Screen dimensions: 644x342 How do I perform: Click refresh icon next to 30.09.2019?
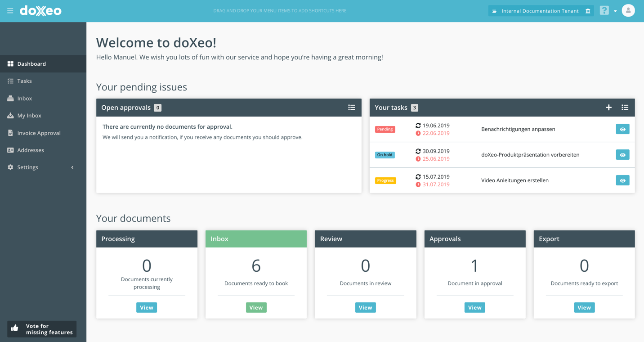[418, 151]
